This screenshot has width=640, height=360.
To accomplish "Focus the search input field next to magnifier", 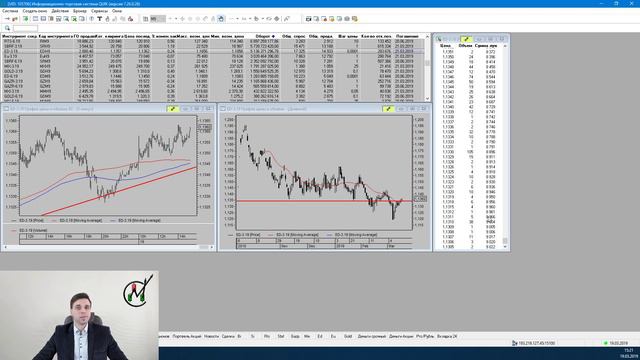I will [x=25, y=28].
